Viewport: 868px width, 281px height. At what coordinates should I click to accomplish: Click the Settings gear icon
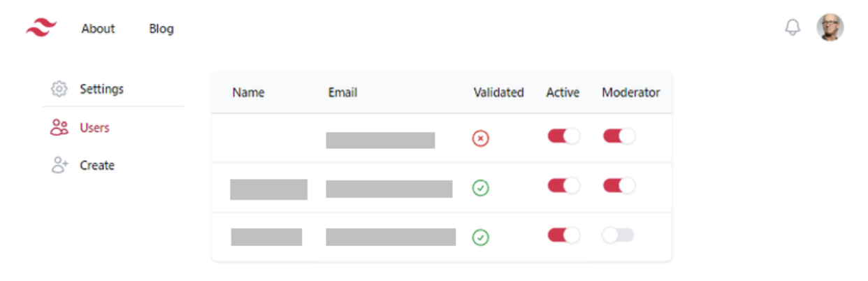click(59, 89)
